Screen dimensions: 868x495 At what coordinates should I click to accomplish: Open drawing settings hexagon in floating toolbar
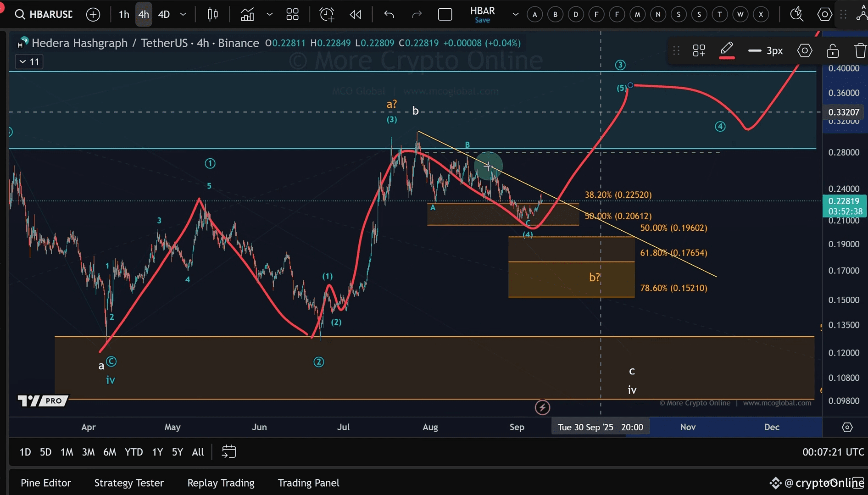point(805,50)
